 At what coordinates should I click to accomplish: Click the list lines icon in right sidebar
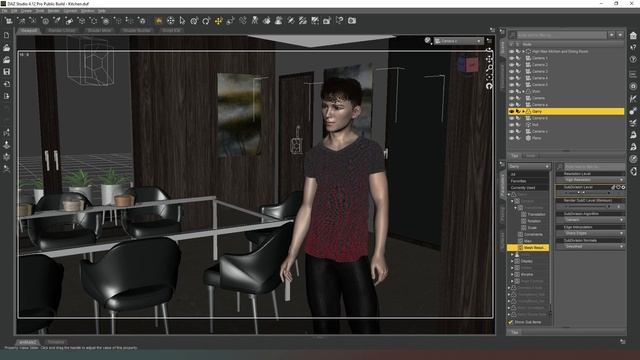[633, 74]
